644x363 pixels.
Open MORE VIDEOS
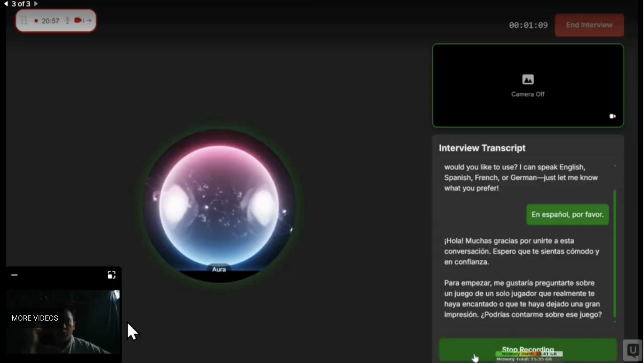coord(35,318)
